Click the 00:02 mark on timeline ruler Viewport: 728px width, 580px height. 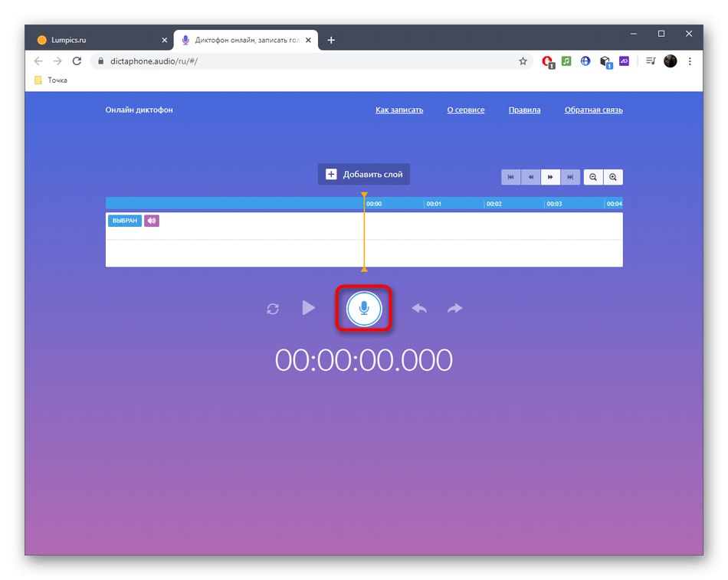pyautogui.click(x=494, y=204)
